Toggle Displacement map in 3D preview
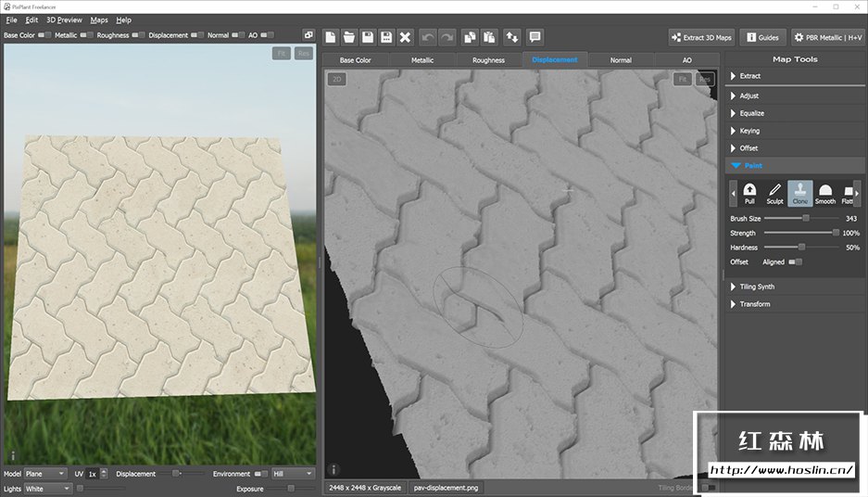The height and width of the screenshot is (497, 868). pos(197,35)
